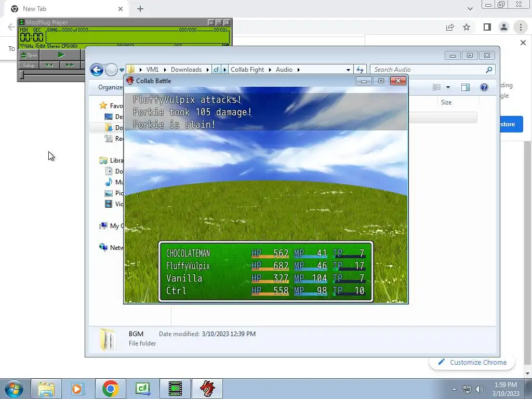Select Favorites in navigation pane
The width and height of the screenshot is (532, 399).
pos(112,105)
